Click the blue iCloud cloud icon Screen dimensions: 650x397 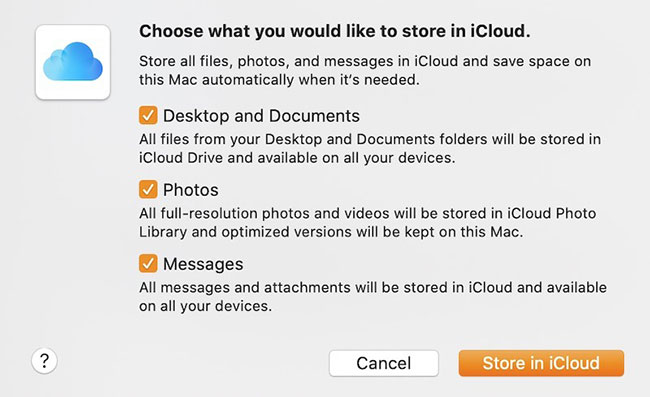(73, 61)
